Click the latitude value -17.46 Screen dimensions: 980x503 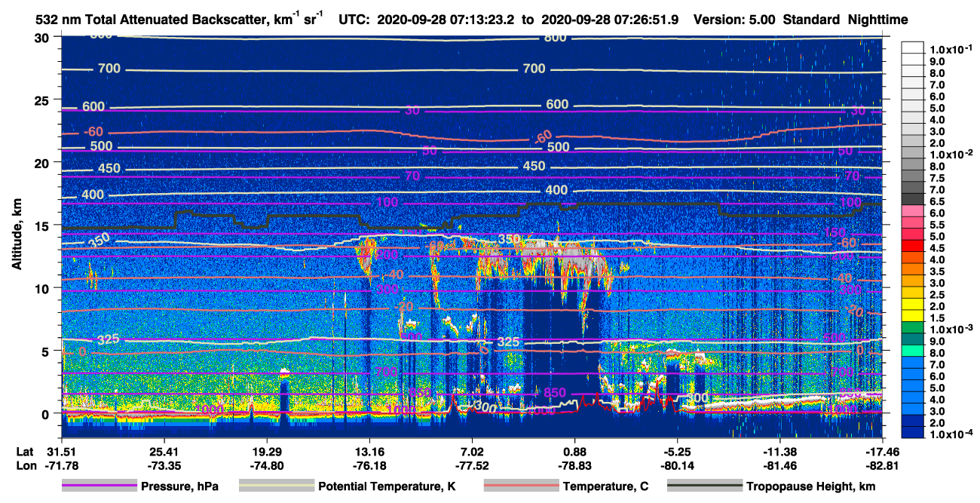click(883, 451)
